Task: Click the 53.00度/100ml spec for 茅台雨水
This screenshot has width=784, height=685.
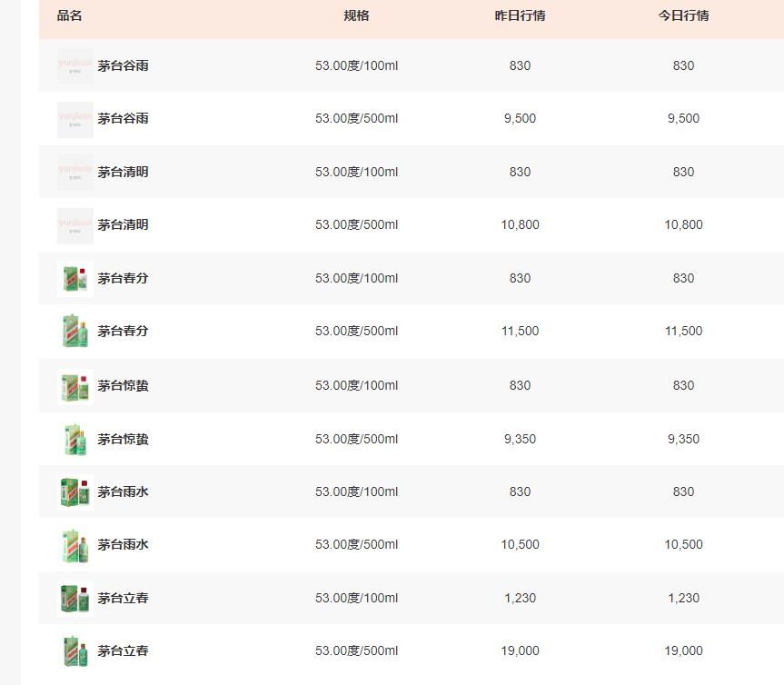Action: pos(356,492)
